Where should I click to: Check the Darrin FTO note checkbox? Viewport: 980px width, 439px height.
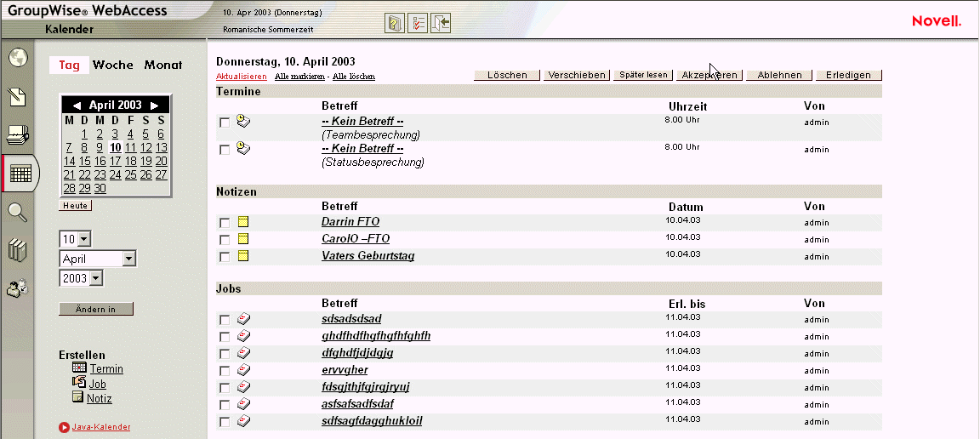coord(225,223)
